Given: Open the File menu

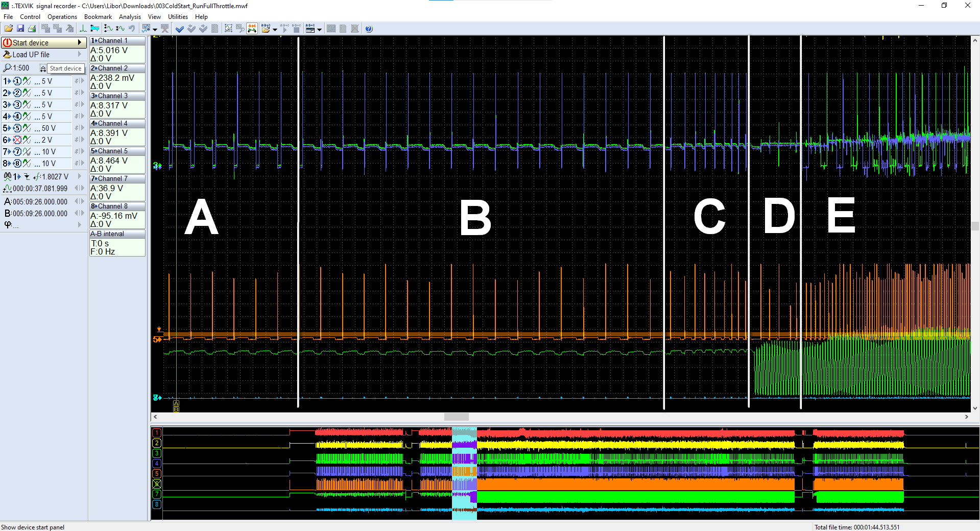Looking at the screenshot, I should point(9,17).
